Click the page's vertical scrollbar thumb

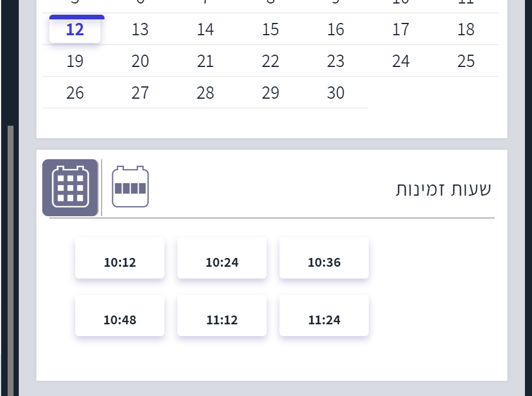click(10, 259)
